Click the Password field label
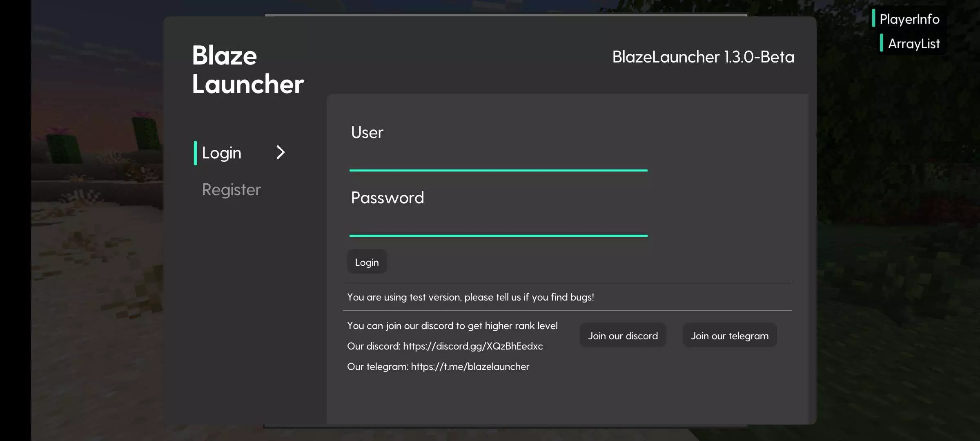The height and width of the screenshot is (441, 980). point(388,198)
